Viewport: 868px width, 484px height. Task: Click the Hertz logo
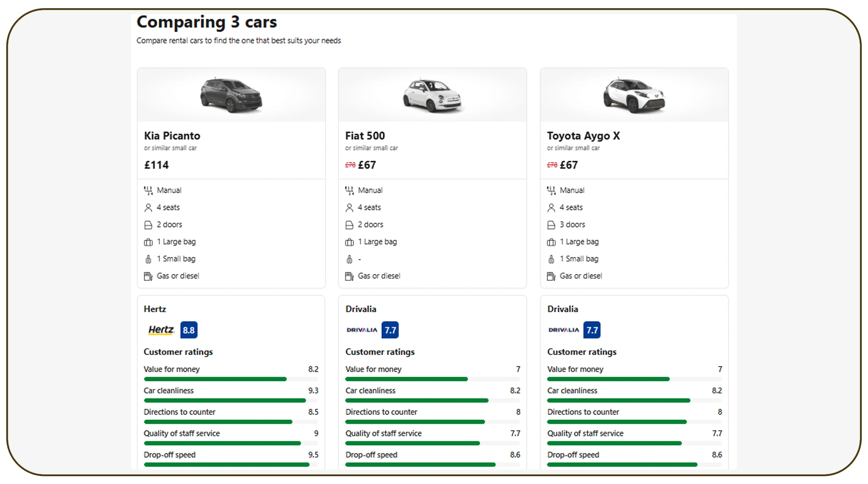(x=161, y=330)
